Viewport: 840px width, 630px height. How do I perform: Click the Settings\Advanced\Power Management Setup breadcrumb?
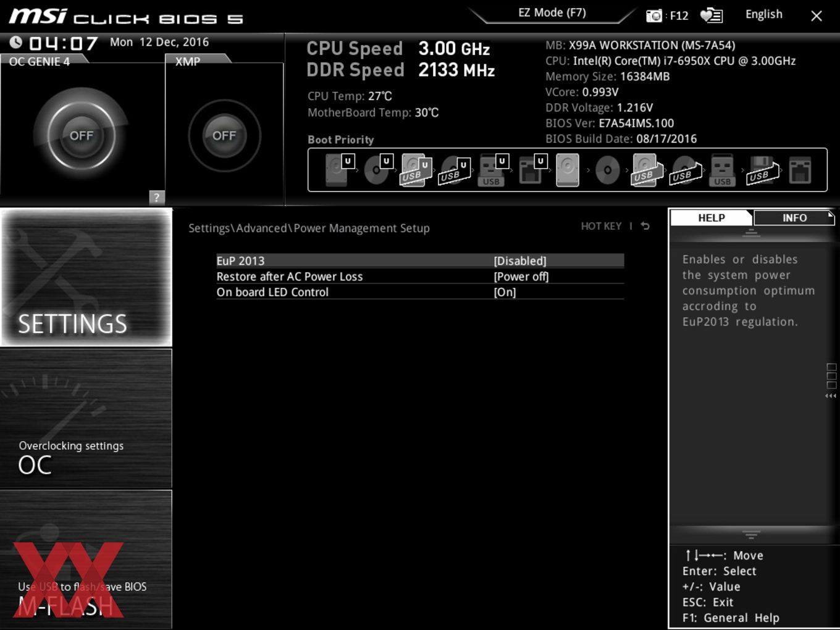309,228
